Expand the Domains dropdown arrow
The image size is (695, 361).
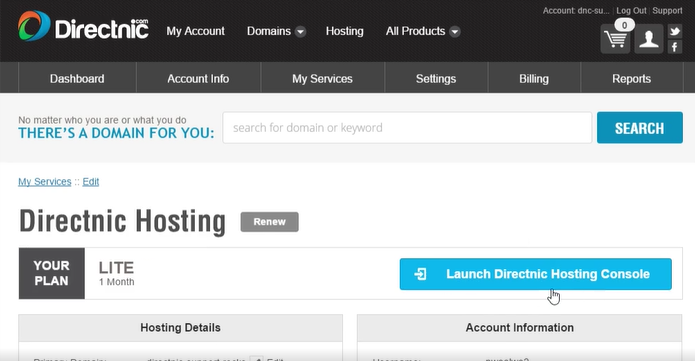pyautogui.click(x=301, y=31)
